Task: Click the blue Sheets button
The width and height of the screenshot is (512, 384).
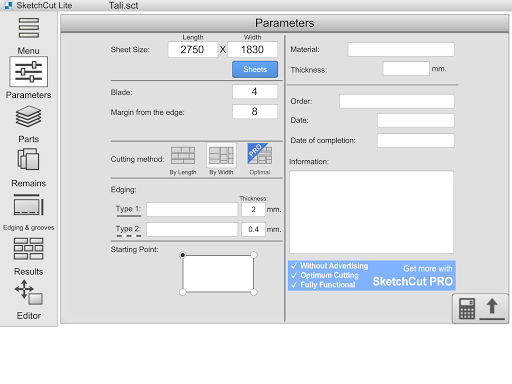Action: click(x=255, y=69)
